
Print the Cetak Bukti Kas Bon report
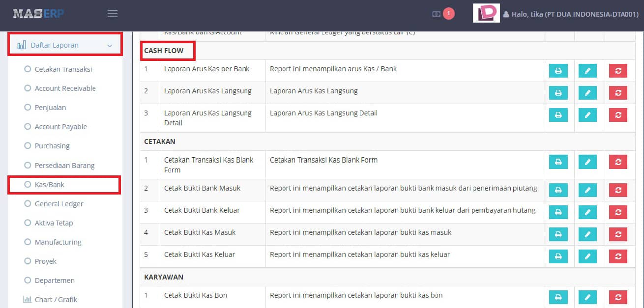[558, 297]
